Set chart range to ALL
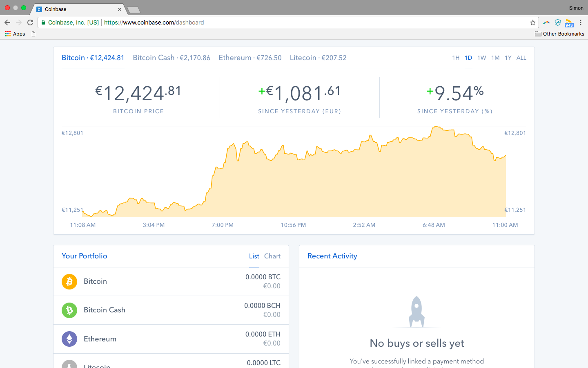This screenshot has width=588, height=368. tap(521, 58)
